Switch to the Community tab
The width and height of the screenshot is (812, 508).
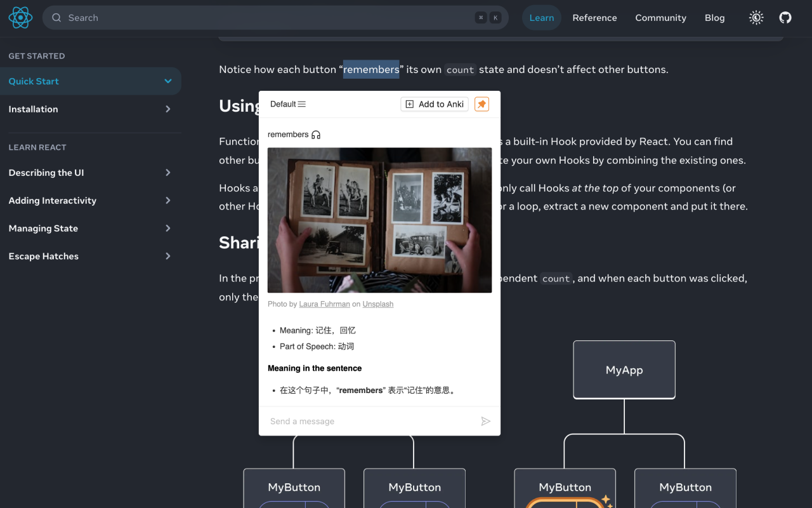pos(660,18)
